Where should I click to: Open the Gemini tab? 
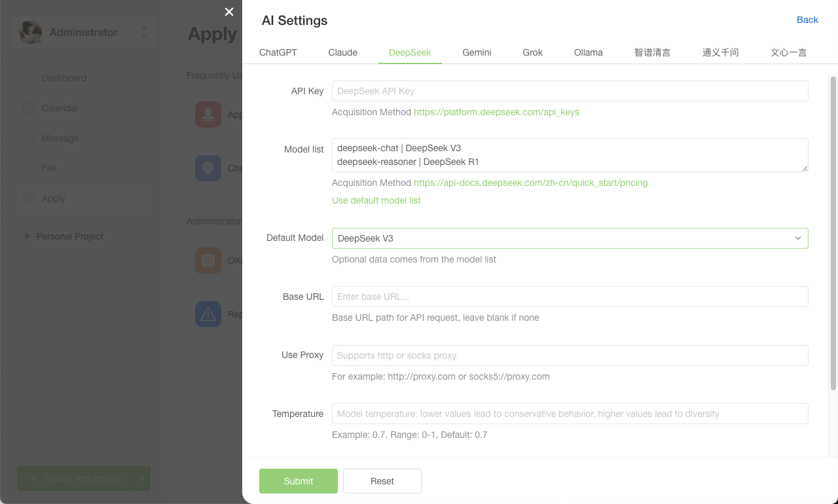[477, 52]
